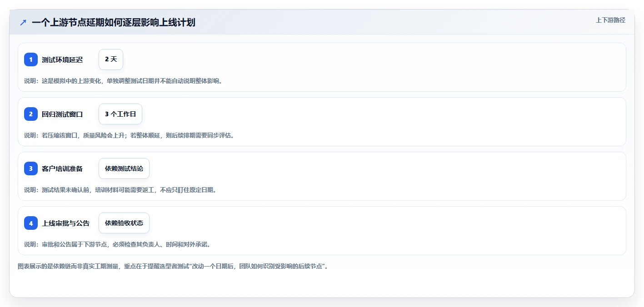Click the description beginning "审批和公告属于下游节点"
644x307 pixels.
[x=117, y=244]
